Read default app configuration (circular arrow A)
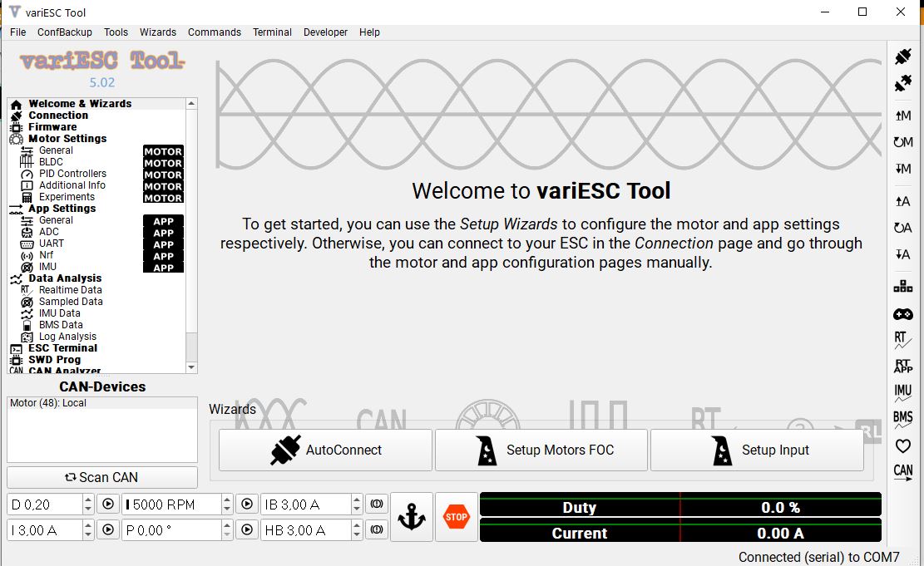The width and height of the screenshot is (924, 566). point(902,228)
